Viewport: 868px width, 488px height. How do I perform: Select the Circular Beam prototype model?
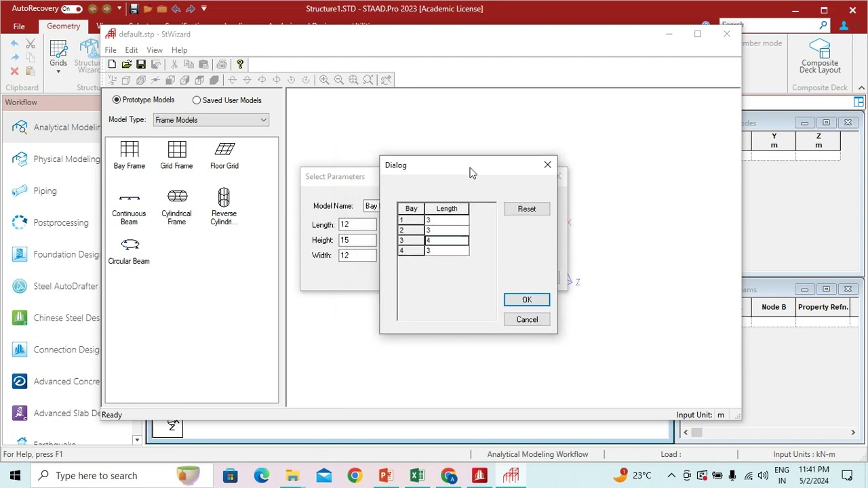pos(129,251)
